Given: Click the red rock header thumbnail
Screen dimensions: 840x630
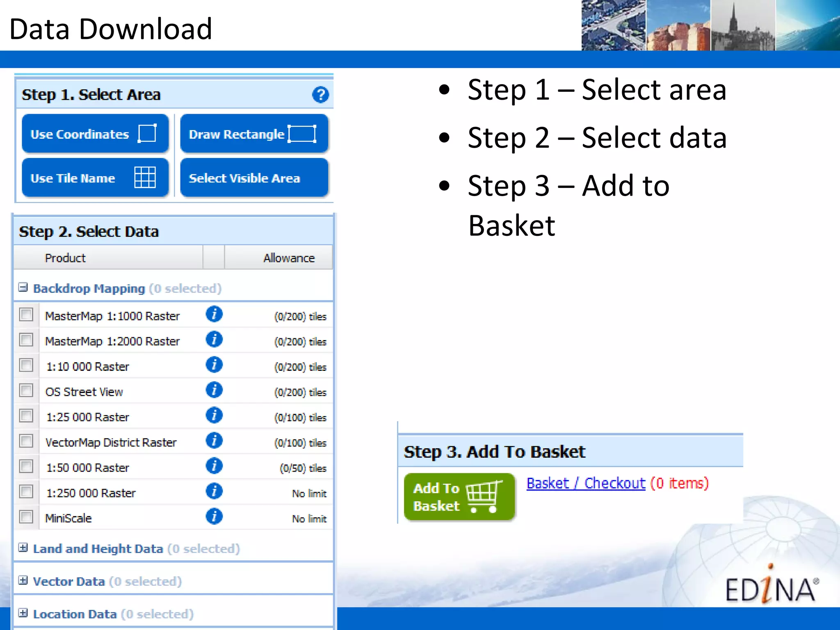Looking at the screenshot, I should [678, 25].
